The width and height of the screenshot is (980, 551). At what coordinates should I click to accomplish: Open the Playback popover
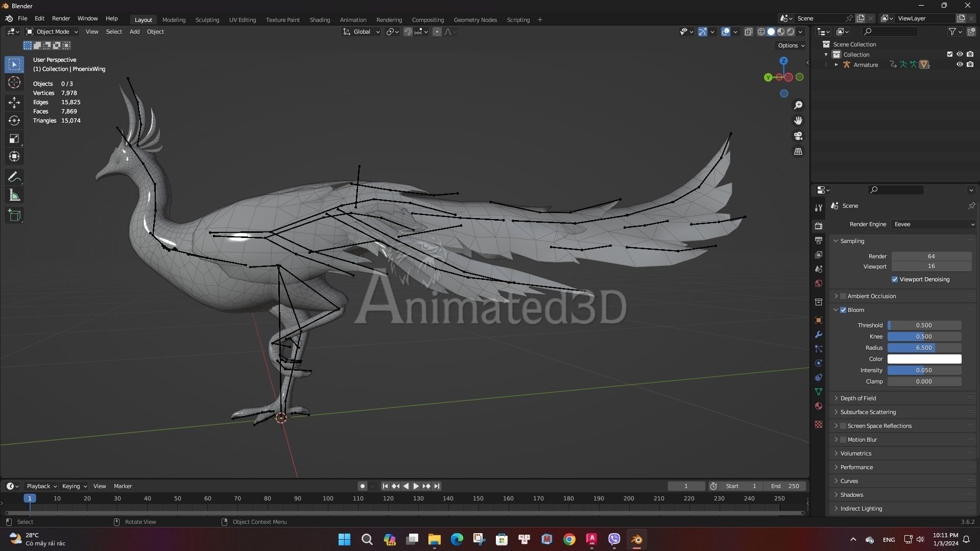pyautogui.click(x=41, y=486)
